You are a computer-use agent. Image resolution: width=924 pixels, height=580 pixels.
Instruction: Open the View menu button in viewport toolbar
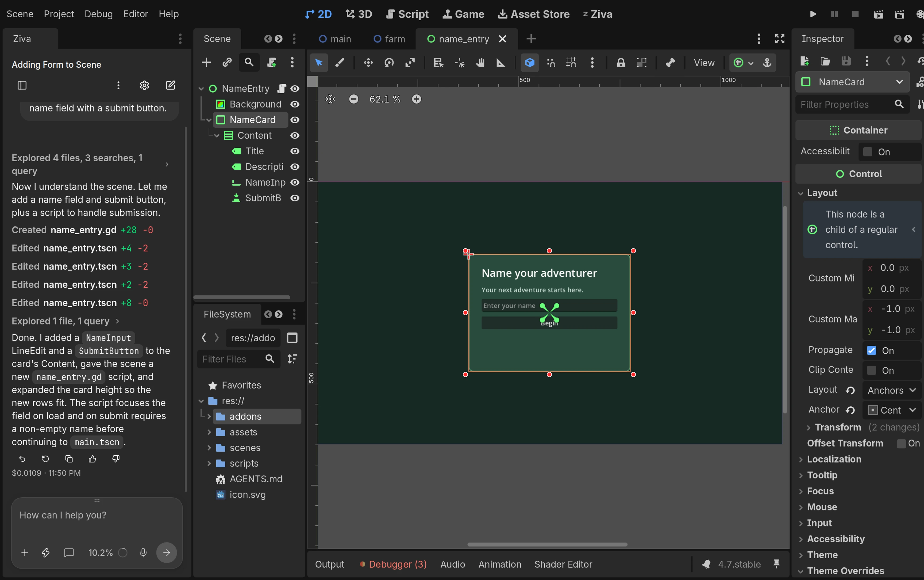tap(704, 63)
